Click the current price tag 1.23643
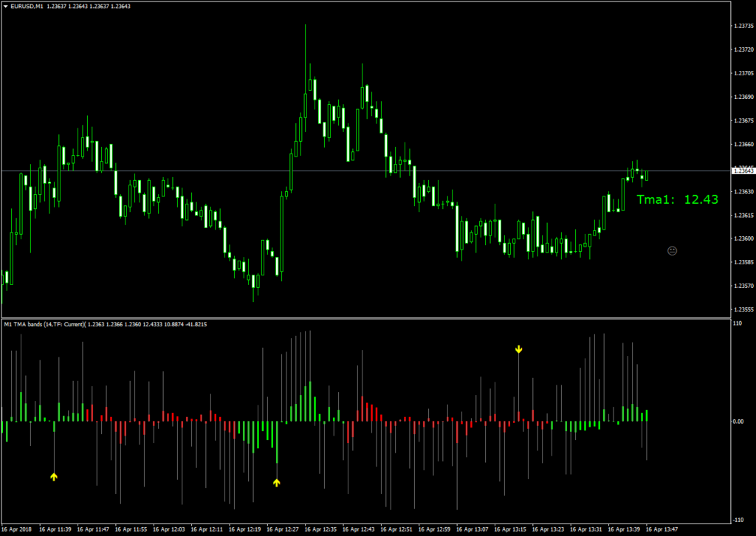This screenshot has height=536, width=756. (x=742, y=171)
